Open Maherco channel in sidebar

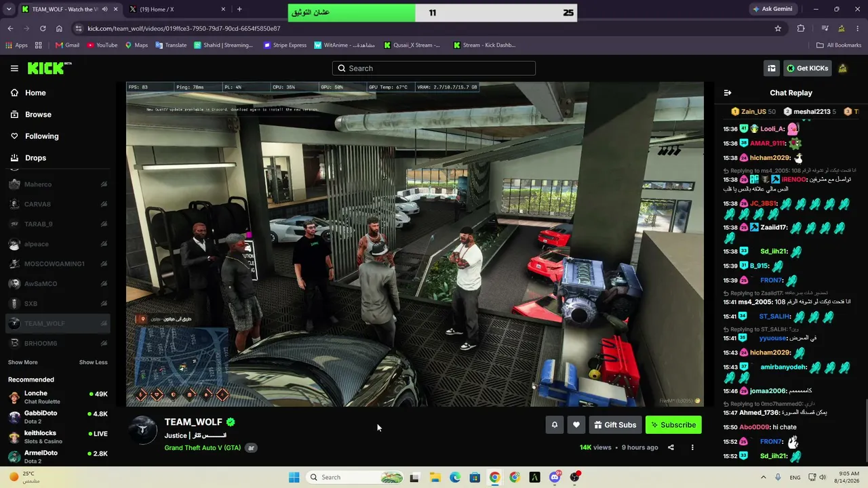[x=58, y=184]
